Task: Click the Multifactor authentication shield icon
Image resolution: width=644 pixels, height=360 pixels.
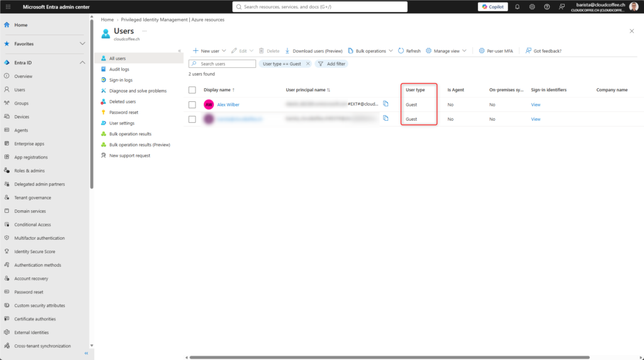Action: [6, 238]
